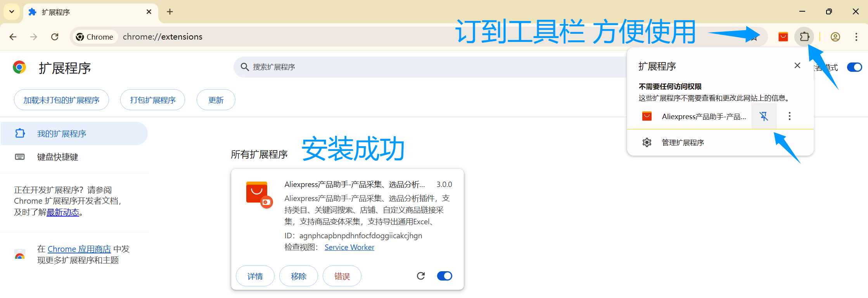Click the gear icon beside 管理扩展程序

(x=647, y=142)
